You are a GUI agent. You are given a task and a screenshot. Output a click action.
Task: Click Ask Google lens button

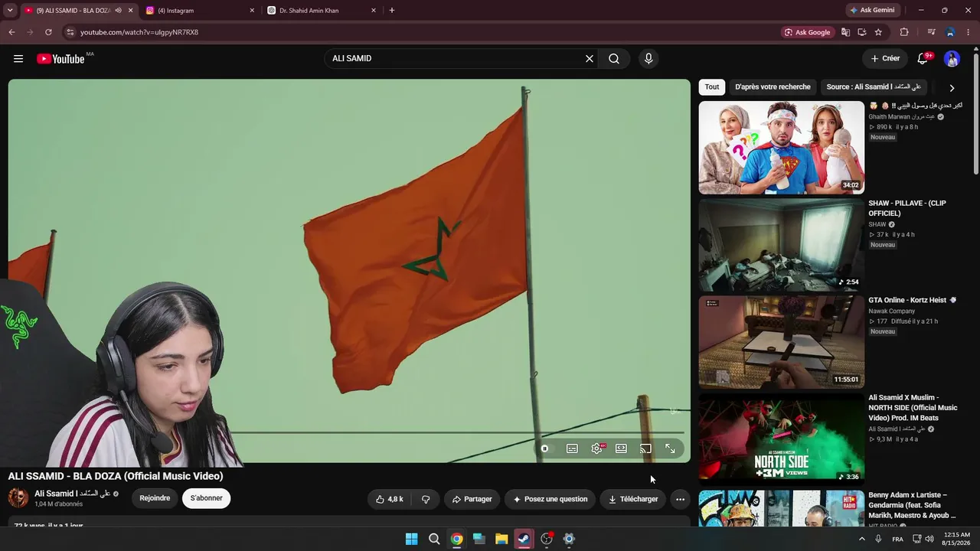(808, 32)
